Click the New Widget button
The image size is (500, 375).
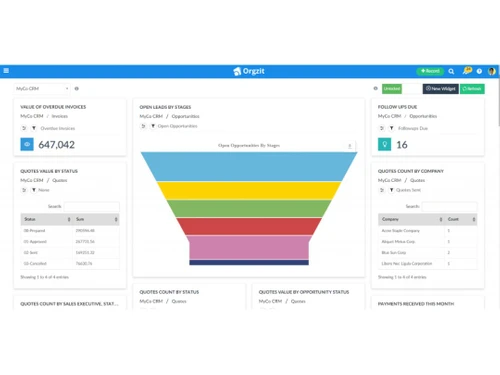pyautogui.click(x=441, y=89)
